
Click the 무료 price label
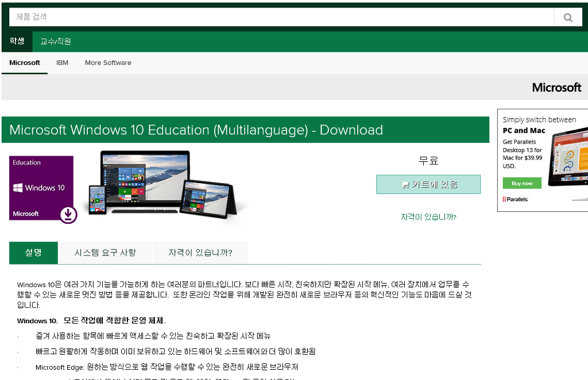tap(428, 161)
